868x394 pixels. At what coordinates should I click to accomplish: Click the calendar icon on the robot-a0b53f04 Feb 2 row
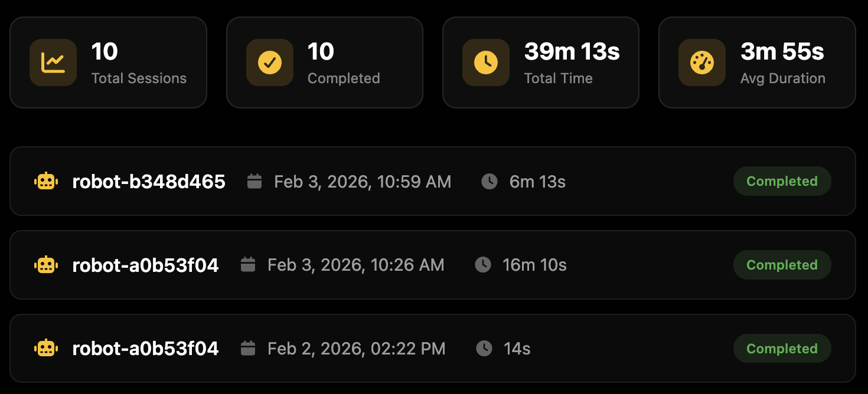pos(249,349)
